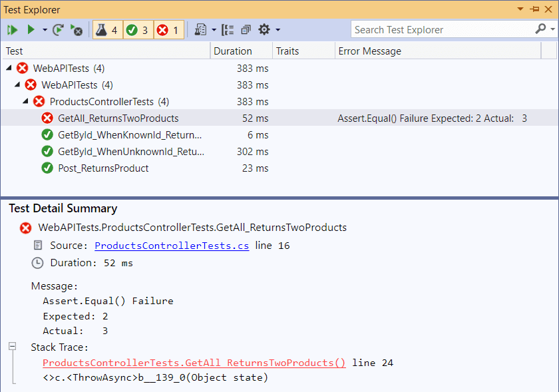Click the green Run play button

coord(30,30)
